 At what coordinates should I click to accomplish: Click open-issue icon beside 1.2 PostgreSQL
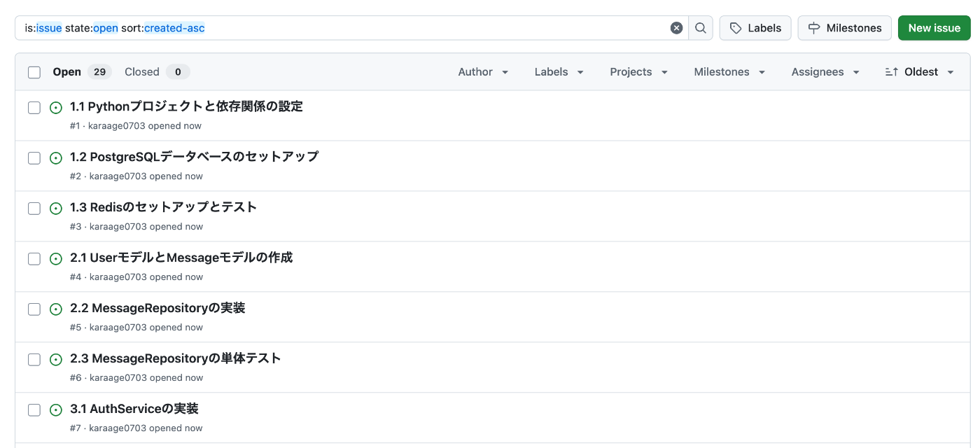tap(56, 158)
